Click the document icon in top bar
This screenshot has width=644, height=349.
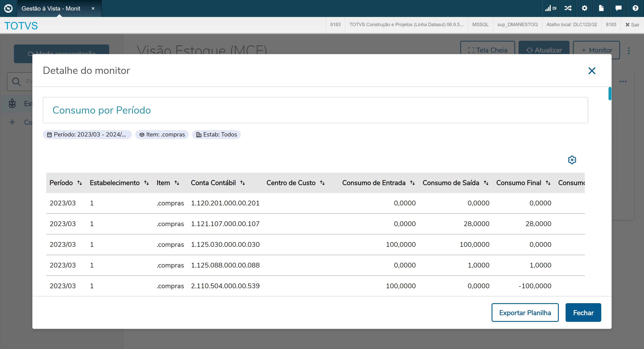(601, 8)
